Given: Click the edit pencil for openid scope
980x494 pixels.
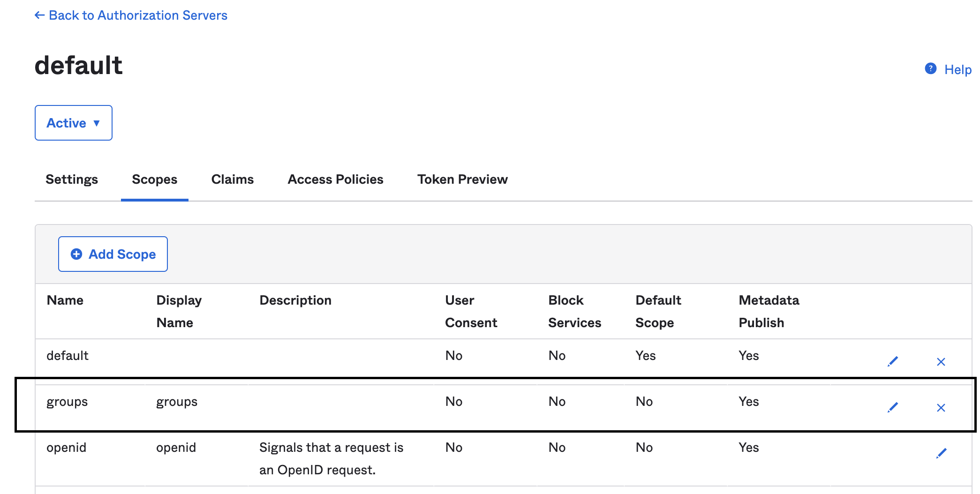Looking at the screenshot, I should pos(941,453).
